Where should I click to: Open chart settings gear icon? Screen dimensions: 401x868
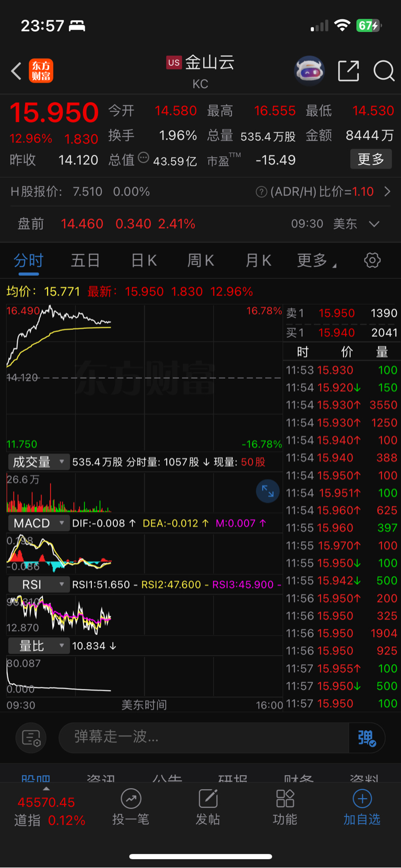(x=372, y=260)
